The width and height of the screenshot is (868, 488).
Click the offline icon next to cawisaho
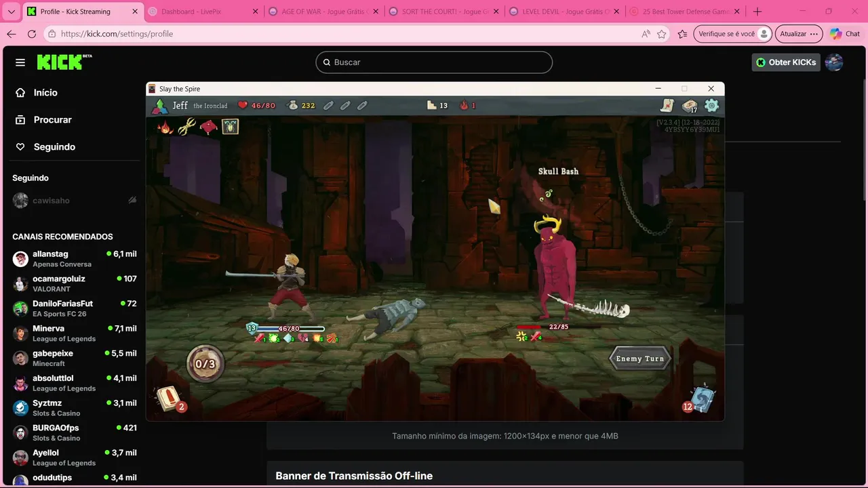coord(132,201)
